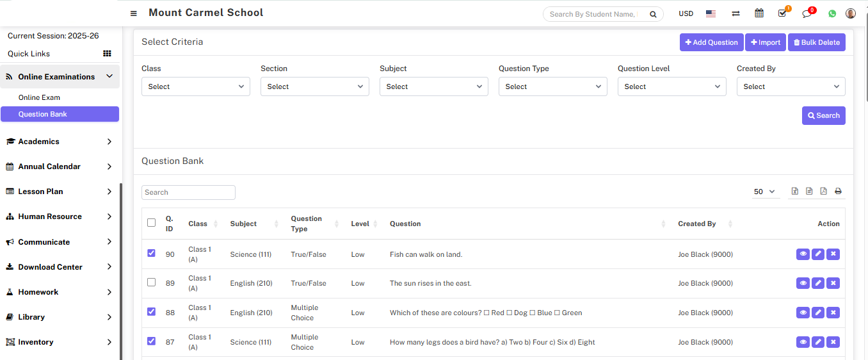Tick the select-all checkbox in table header
Image resolution: width=868 pixels, height=360 pixels.
151,223
